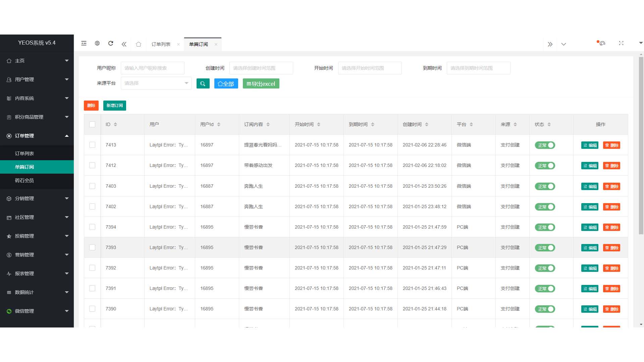644x362 pixels.
Task: Collapse the sidebar menu icon
Action: [x=84, y=43]
